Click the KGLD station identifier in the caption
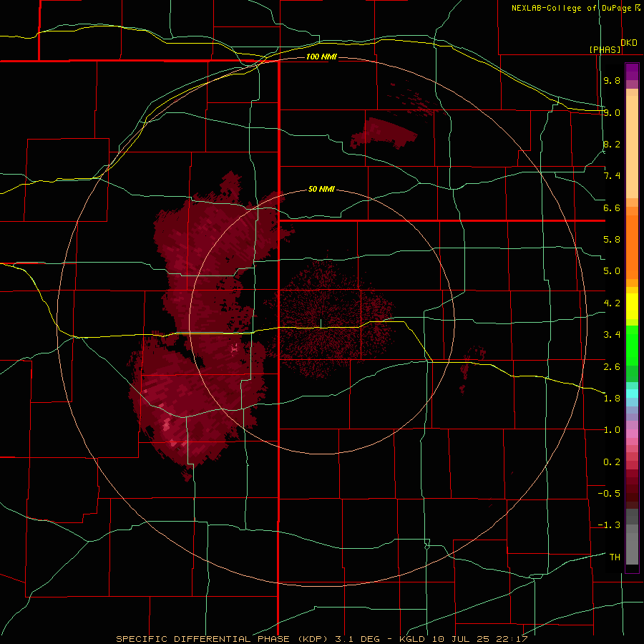 pos(413,639)
